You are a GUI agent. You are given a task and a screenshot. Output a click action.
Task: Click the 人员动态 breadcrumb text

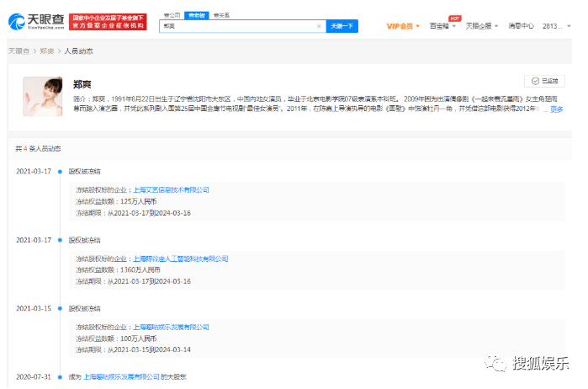tap(79, 51)
